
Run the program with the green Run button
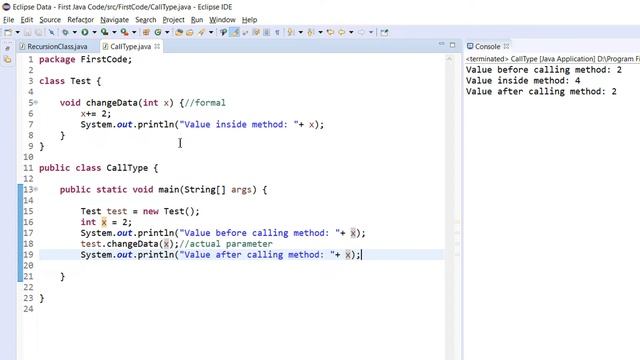[85, 32]
